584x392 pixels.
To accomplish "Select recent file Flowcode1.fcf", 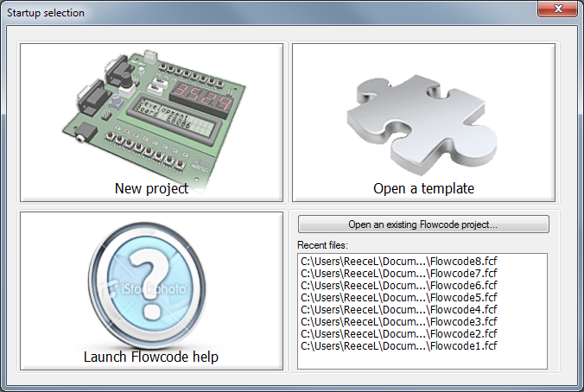I will point(399,346).
